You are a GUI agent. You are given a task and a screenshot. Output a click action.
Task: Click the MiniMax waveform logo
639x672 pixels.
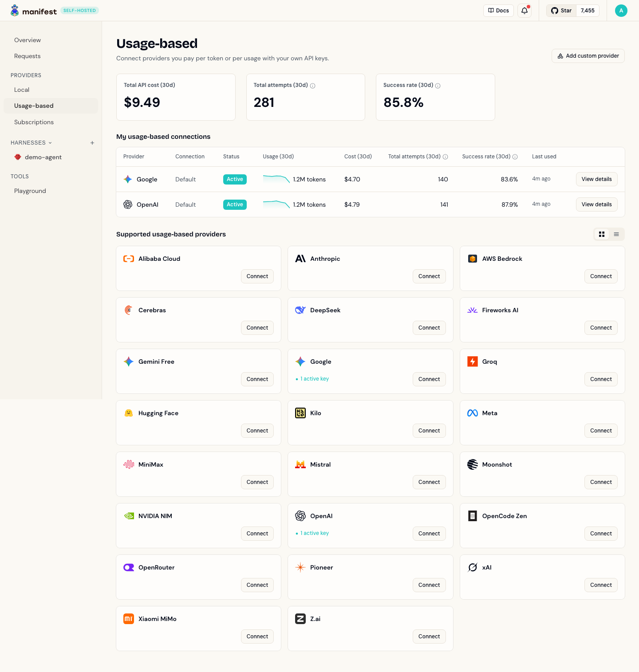click(129, 464)
